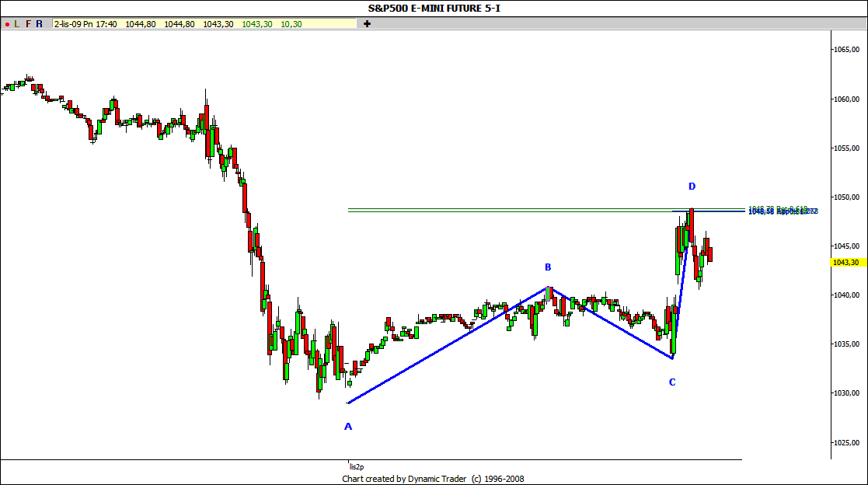The width and height of the screenshot is (868, 485).
Task: Click the lis2p date marker on time axis
Action: [x=357, y=466]
